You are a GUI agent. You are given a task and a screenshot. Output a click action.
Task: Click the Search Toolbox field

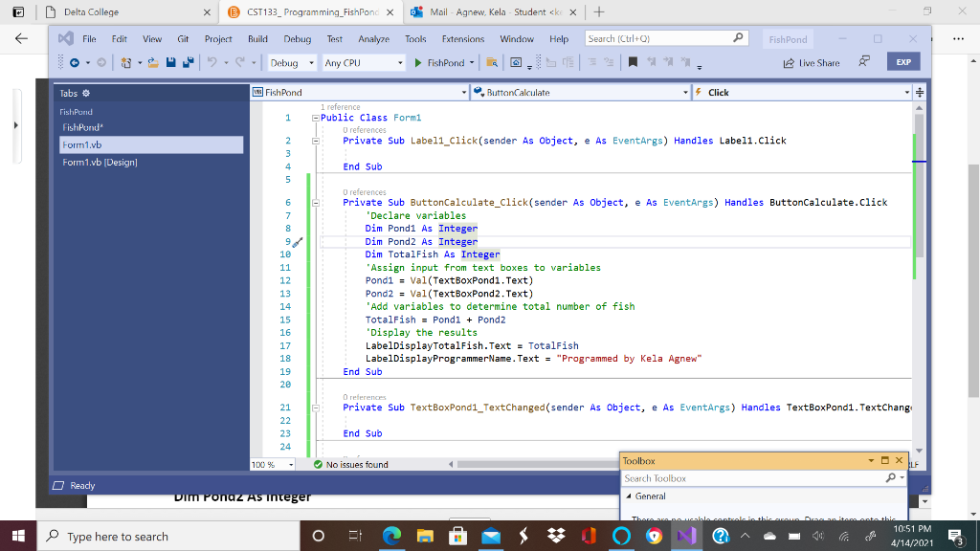pos(753,478)
